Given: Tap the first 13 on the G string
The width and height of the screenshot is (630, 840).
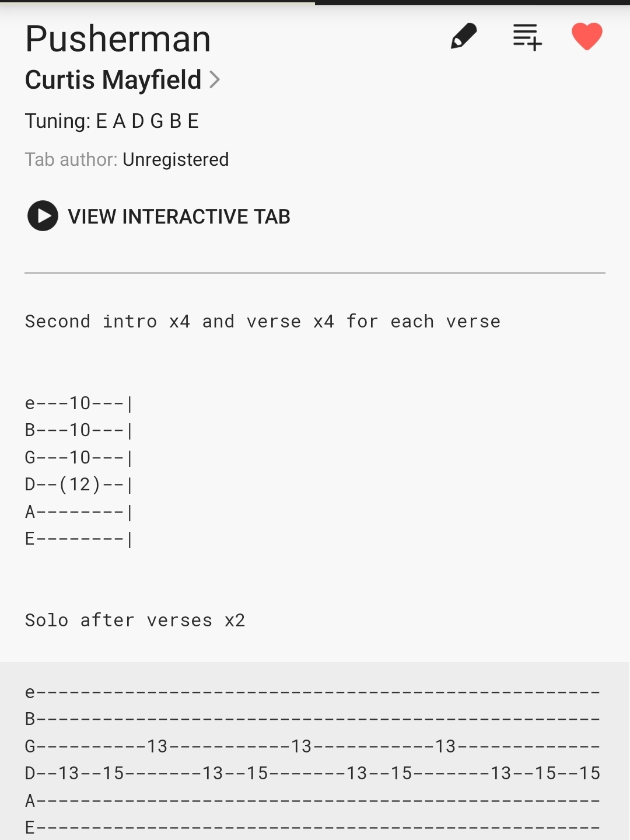Looking at the screenshot, I should tap(157, 746).
